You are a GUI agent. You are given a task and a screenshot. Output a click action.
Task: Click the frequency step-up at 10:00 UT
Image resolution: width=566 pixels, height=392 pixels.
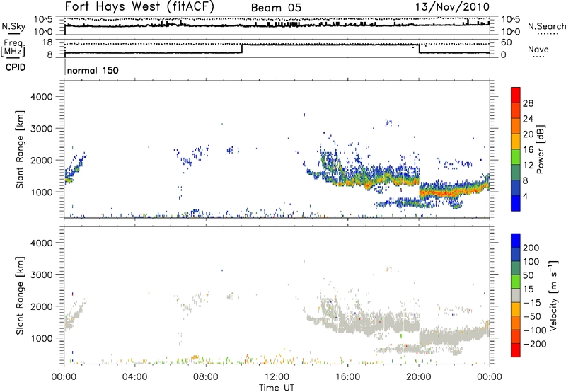[242, 49]
